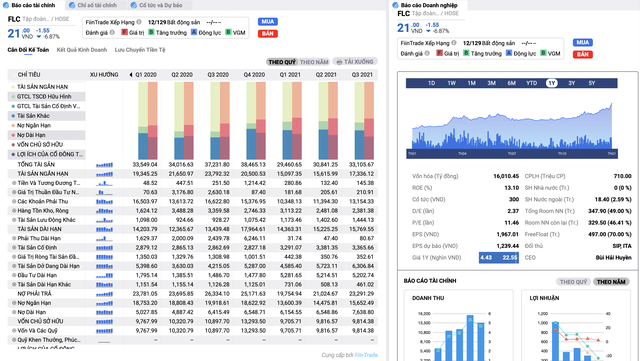The image size is (640, 361).
Task: Expand the Tài Sản Lưu Động Khác row
Action: [x=14, y=220]
